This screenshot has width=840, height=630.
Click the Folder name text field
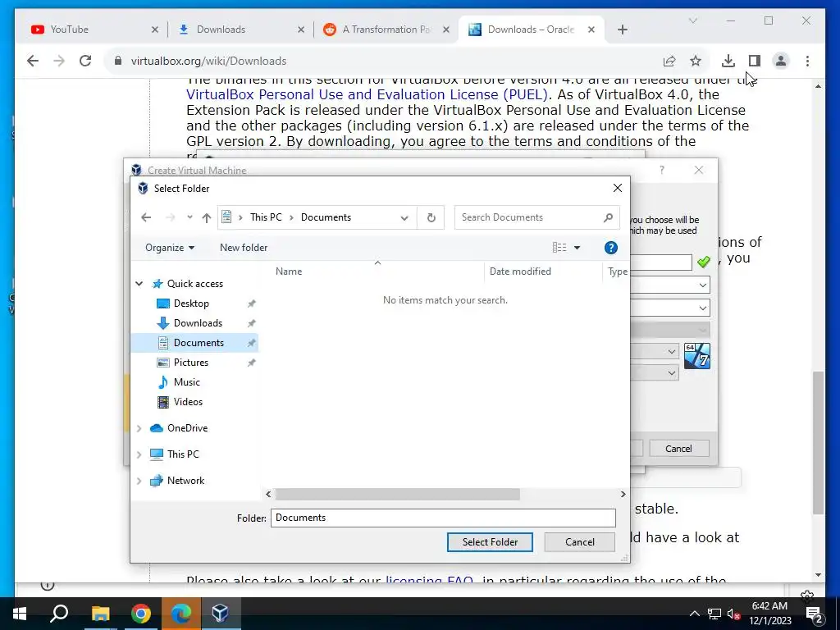coord(443,518)
